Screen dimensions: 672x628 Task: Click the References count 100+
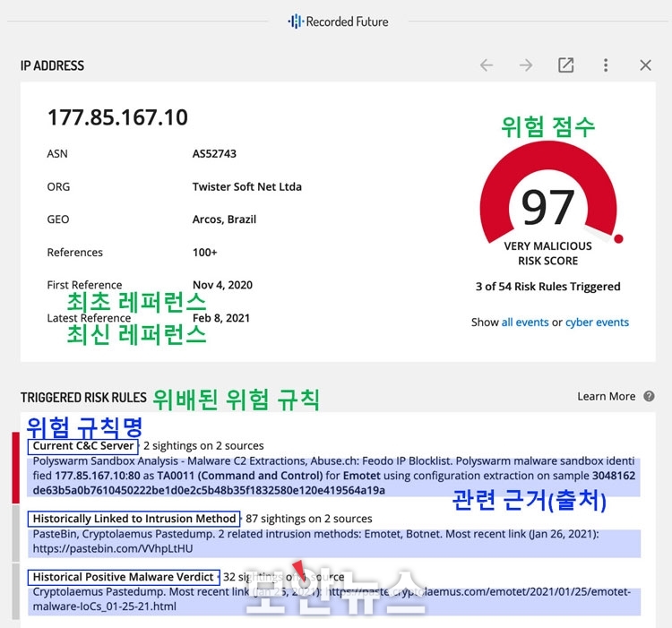pos(205,252)
